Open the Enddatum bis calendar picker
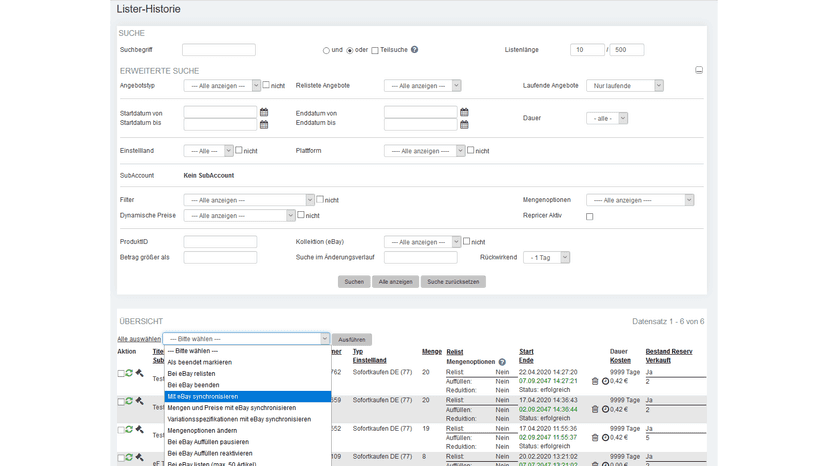Viewport: 828px width, 466px height. point(464,125)
